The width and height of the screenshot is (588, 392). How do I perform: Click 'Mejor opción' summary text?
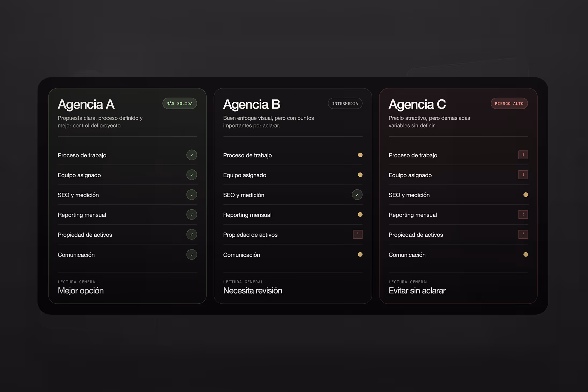(x=81, y=290)
